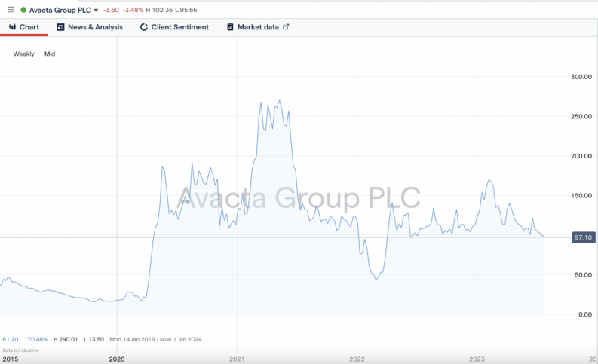Open the News & Analysis tab
The width and height of the screenshot is (598, 364).
(x=90, y=27)
